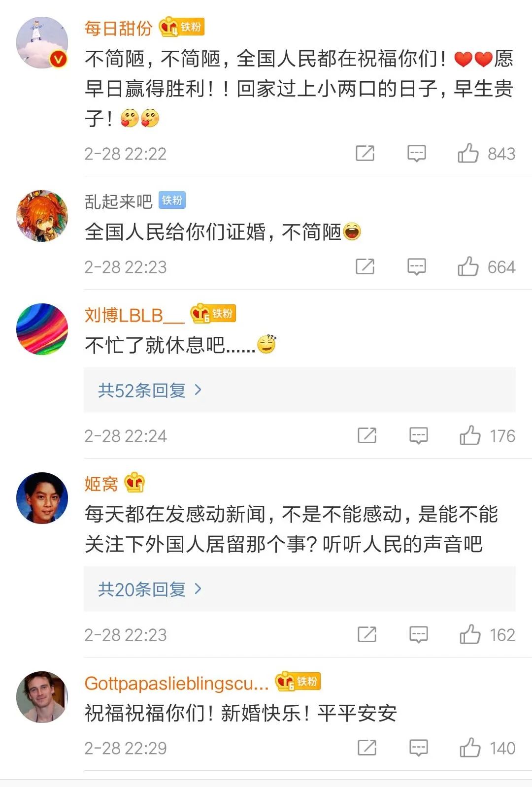Visit the 刘博LBLB__ username link

coord(134,315)
